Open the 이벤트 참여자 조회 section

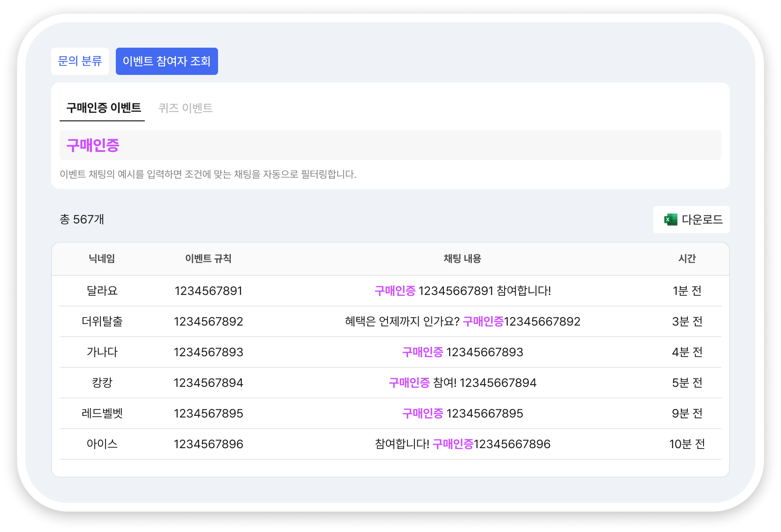167,61
